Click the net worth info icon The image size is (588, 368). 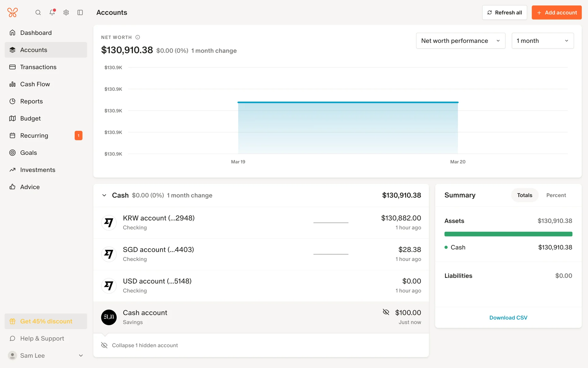(138, 37)
